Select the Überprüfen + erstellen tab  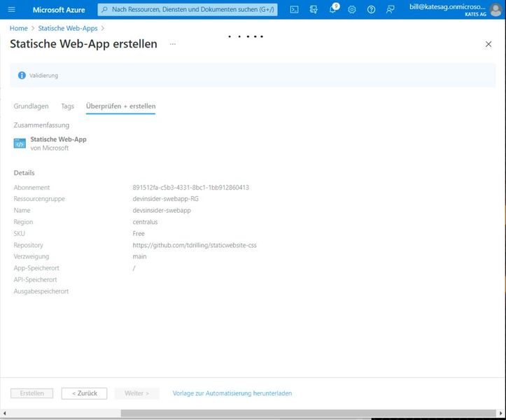click(x=120, y=106)
